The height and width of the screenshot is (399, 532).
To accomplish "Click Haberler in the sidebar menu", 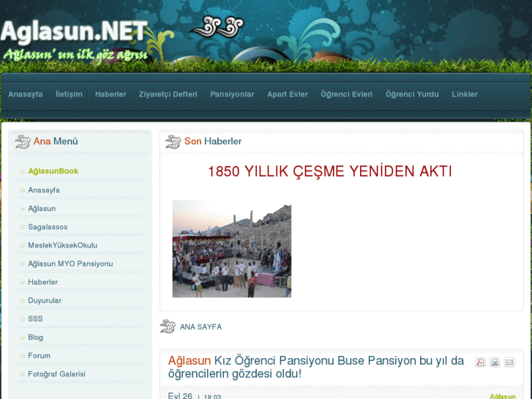I will pos(42,282).
